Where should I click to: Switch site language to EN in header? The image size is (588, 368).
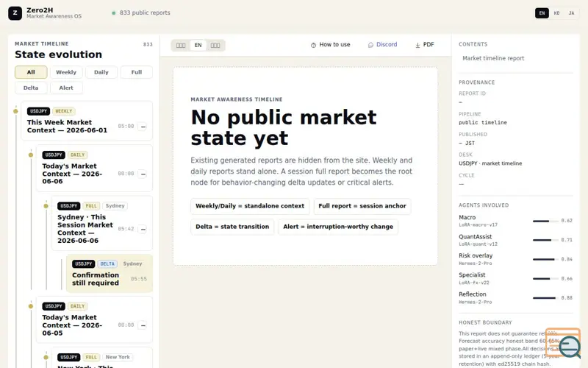coord(542,13)
